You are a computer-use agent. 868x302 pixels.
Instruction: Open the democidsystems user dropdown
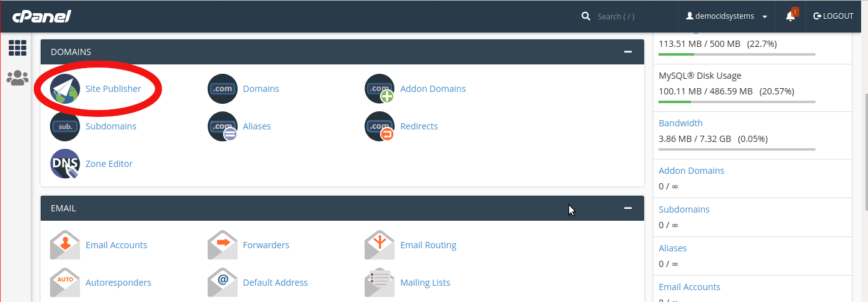726,16
